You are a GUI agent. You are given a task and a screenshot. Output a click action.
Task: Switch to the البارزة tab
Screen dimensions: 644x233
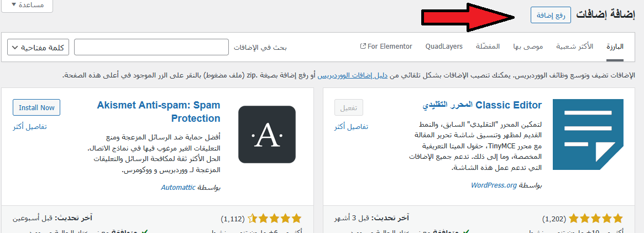tap(615, 46)
